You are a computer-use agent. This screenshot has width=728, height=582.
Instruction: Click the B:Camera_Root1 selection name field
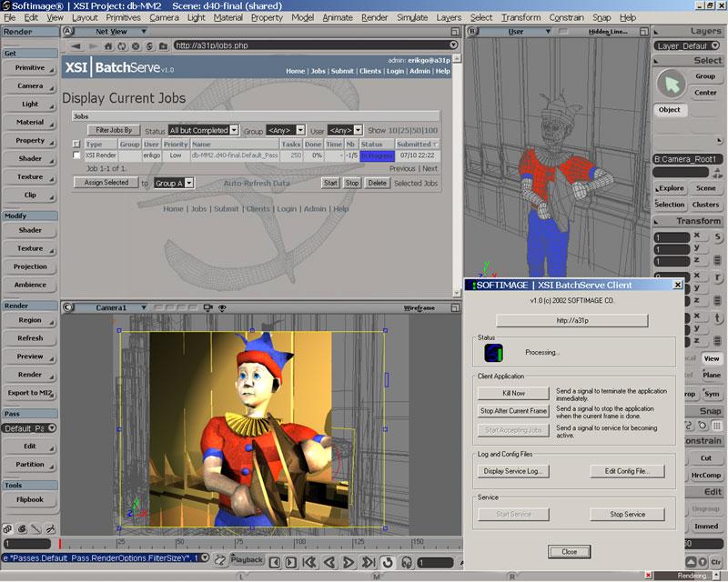688,159
